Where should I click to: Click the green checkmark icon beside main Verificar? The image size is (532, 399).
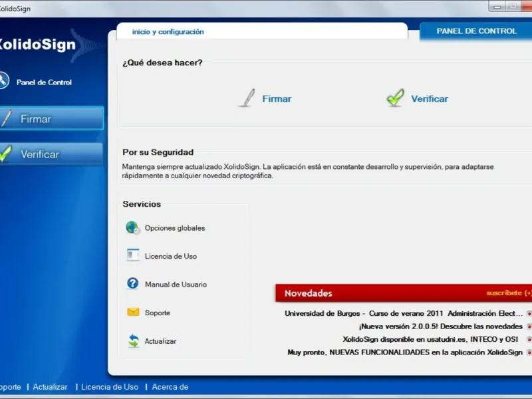[x=395, y=98]
